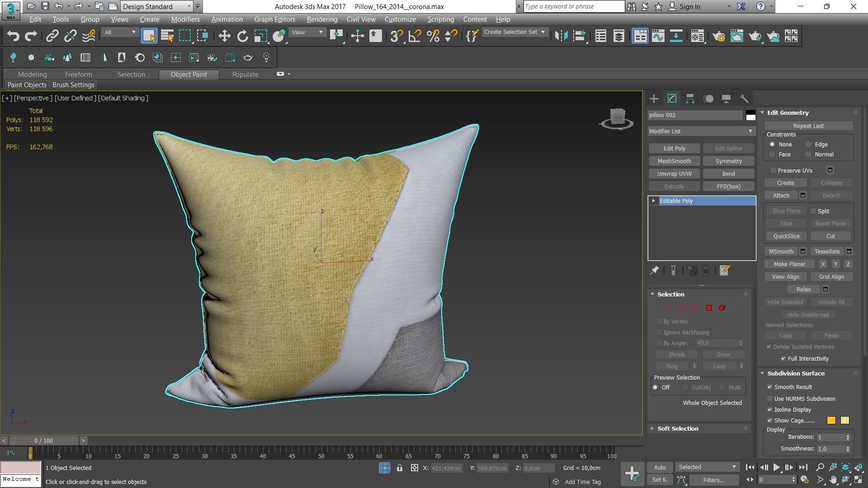868x488 pixels.
Task: Open Select by Name dialog
Action: click(167, 36)
